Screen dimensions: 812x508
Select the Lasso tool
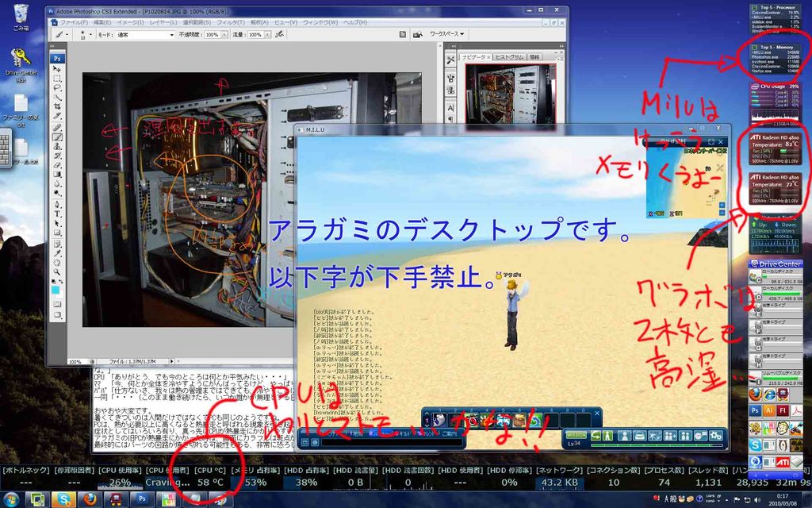pos(58,88)
